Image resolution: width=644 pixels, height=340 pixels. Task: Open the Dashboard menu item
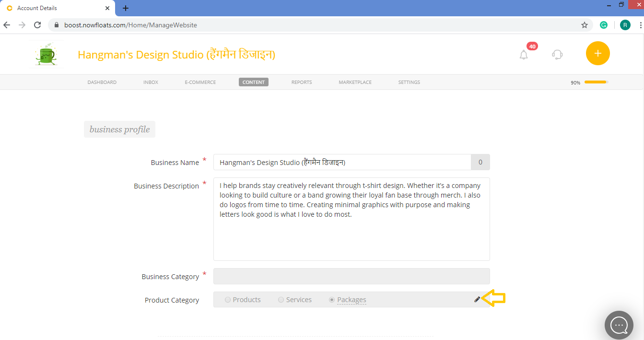[x=102, y=82]
